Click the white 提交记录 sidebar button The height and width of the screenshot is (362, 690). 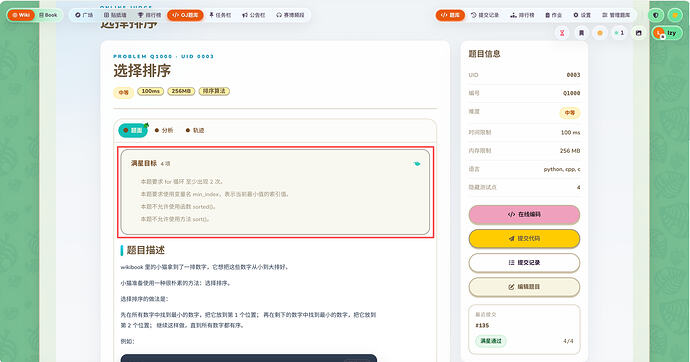click(x=524, y=263)
